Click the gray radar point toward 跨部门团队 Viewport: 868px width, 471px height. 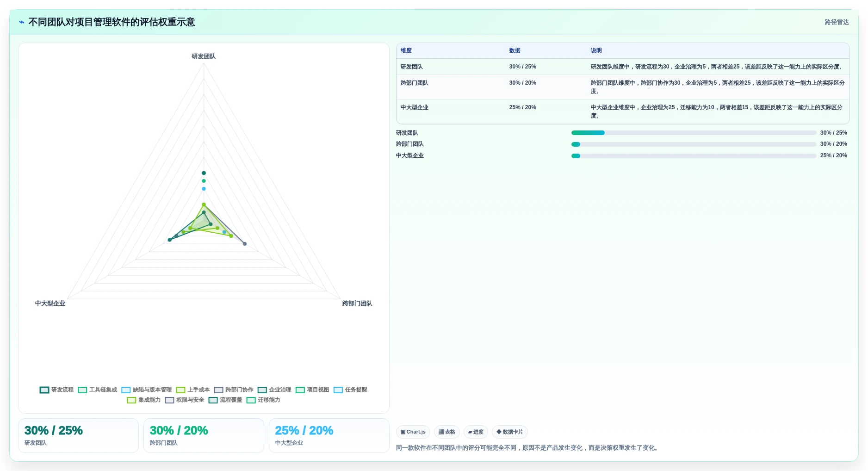[x=245, y=244]
